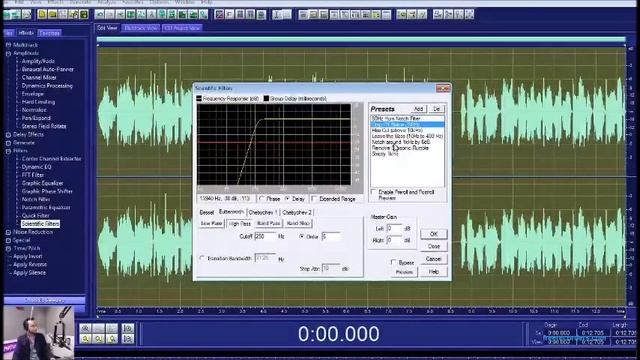Open Graphic Equalizer effect
Image resolution: width=640 pixels, height=360 pixels.
42,183
